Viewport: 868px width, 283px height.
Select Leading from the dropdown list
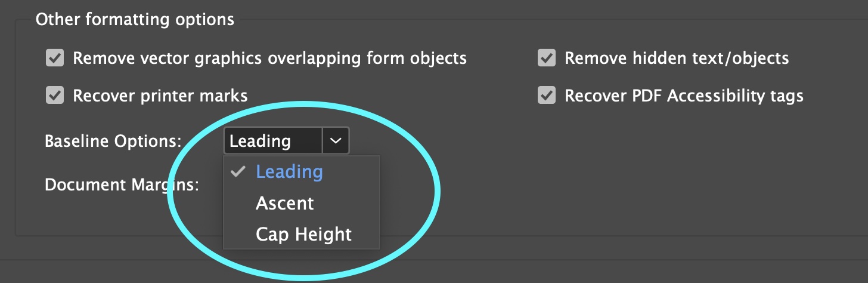click(x=289, y=172)
